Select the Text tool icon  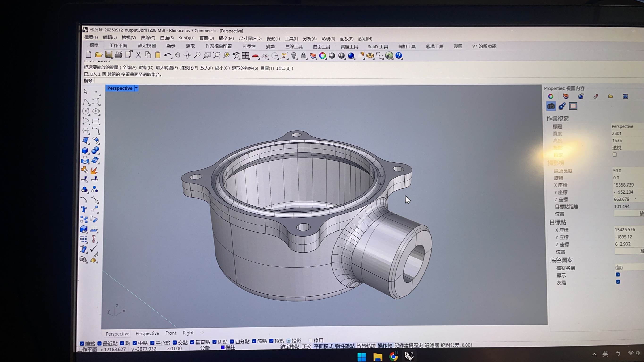[84, 209]
